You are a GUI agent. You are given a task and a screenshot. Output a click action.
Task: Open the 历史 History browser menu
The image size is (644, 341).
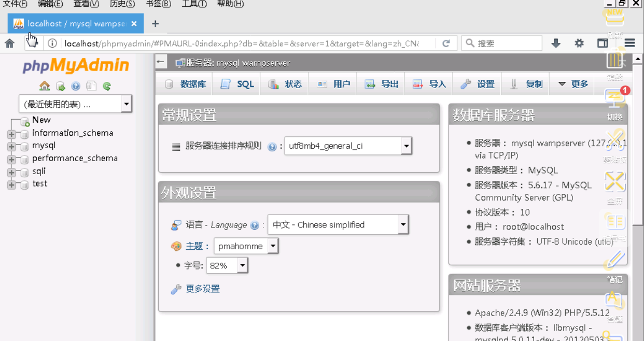122,4
